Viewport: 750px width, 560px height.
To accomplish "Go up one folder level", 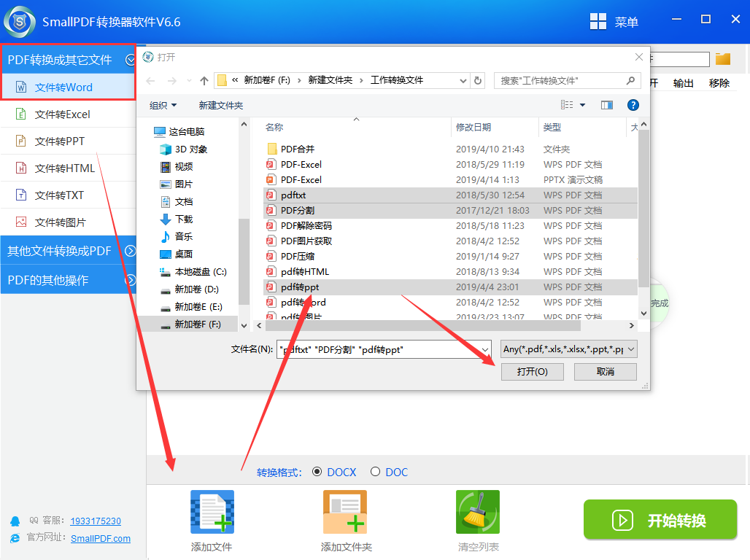I will click(204, 81).
